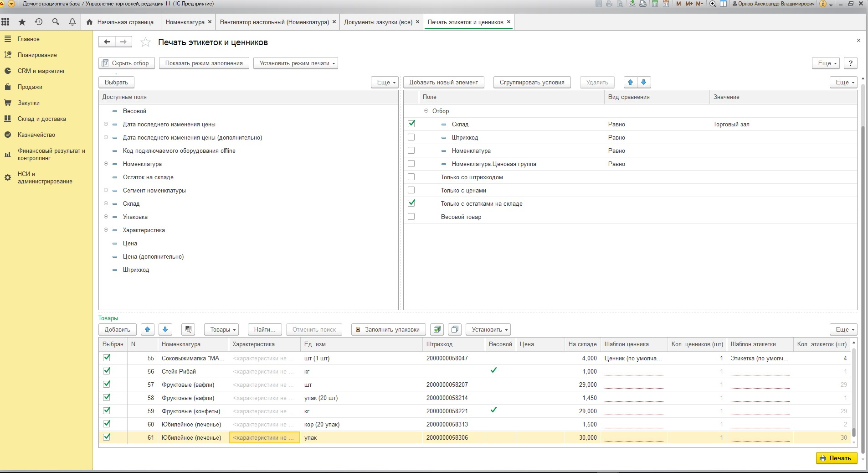Click Добавить новый элемент button
Viewport: 868px width, 473px height.
click(444, 82)
